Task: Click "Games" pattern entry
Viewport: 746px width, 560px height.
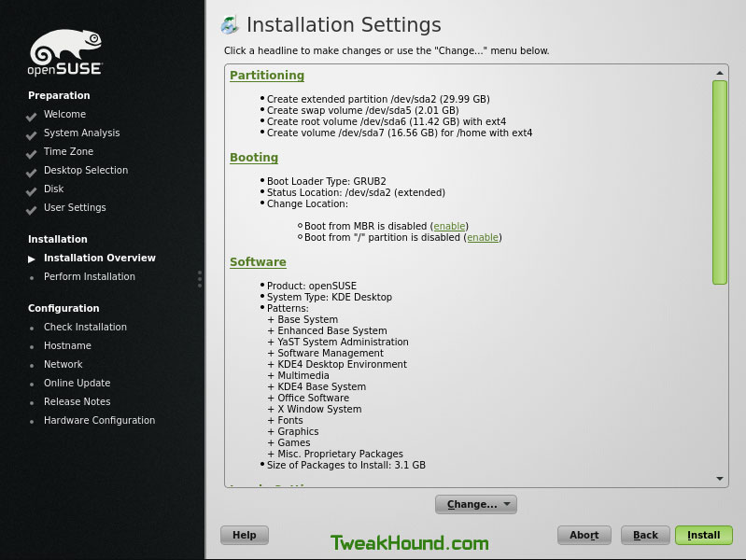Action: point(293,443)
